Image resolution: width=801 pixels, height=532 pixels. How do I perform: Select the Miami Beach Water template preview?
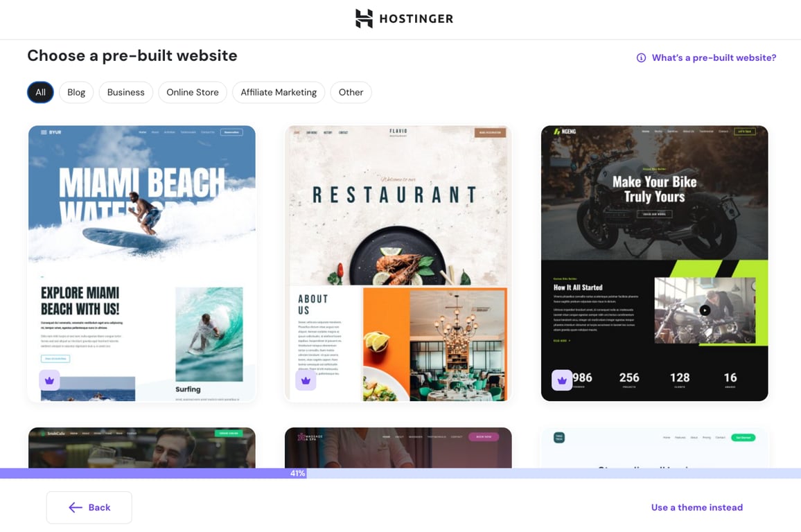141,263
